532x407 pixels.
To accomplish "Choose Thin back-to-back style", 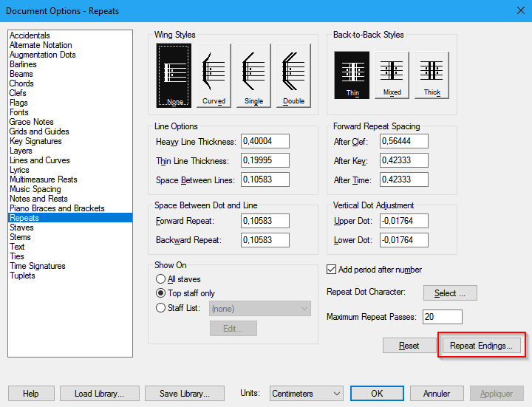I will (x=352, y=75).
